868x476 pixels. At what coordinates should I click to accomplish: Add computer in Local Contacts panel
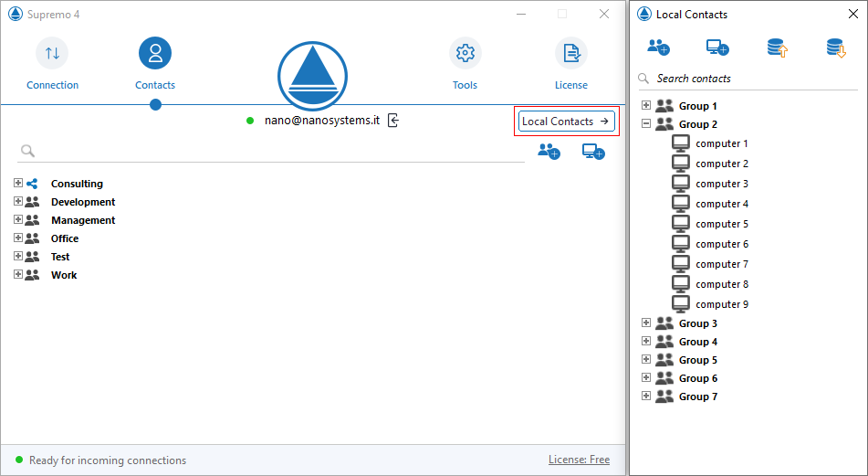(x=717, y=48)
